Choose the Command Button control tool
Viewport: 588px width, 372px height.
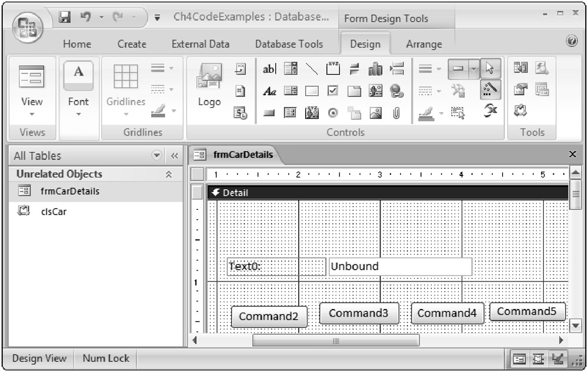[x=269, y=113]
